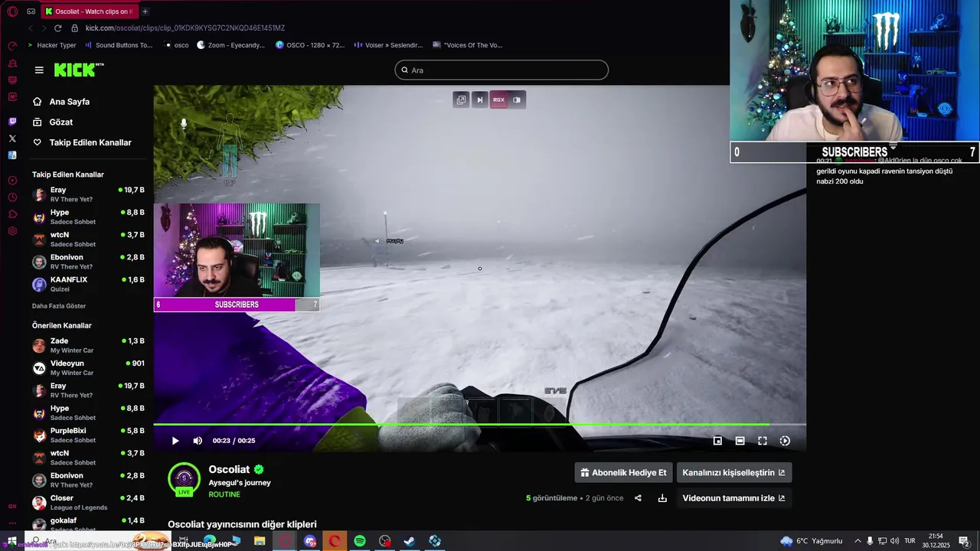
Task: Play the clip
Action: click(175, 441)
